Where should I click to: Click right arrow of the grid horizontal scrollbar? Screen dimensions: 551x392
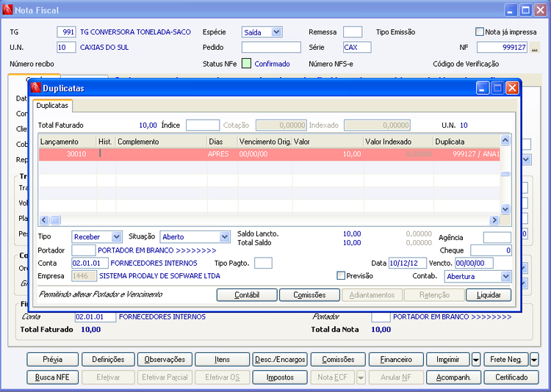tap(494, 219)
